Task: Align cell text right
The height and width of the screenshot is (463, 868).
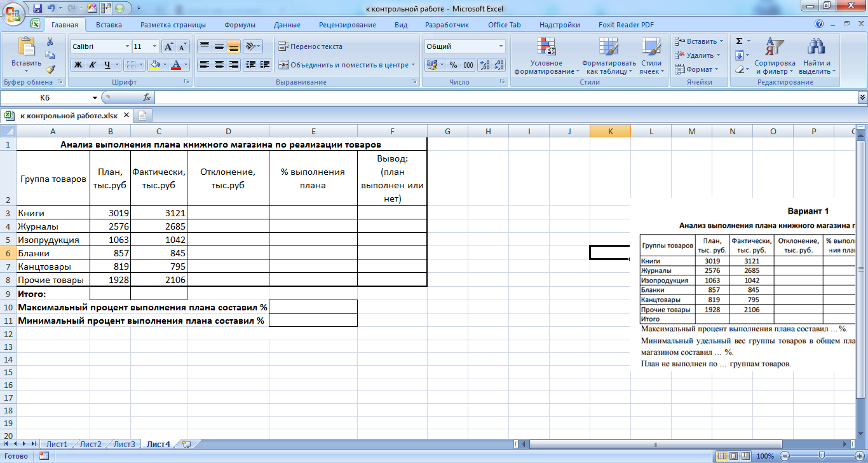Action: (233, 65)
